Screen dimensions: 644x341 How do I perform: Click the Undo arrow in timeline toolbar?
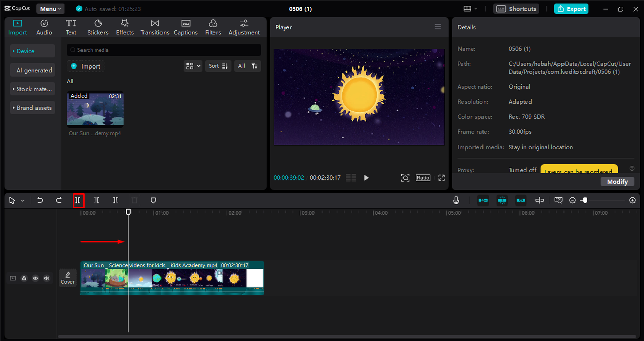click(x=40, y=200)
